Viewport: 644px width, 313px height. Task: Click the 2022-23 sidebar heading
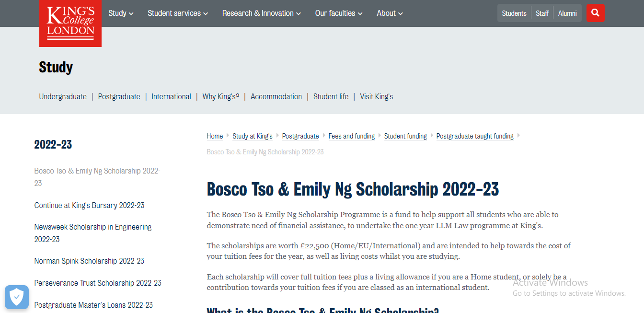pyautogui.click(x=53, y=144)
